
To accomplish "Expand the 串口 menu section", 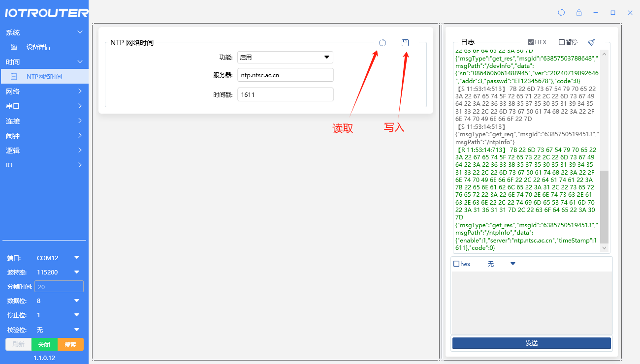I will pos(44,106).
